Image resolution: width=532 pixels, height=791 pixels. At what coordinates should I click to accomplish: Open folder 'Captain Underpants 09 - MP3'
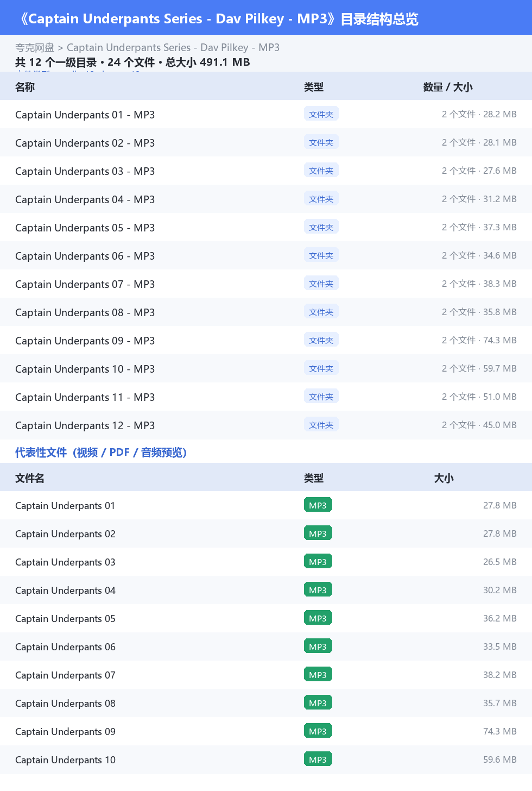[x=85, y=341]
